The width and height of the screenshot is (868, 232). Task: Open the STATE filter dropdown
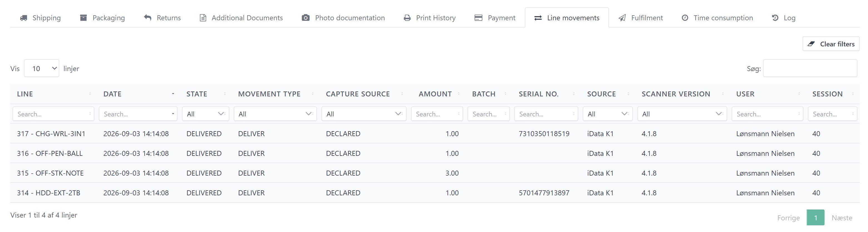tap(206, 114)
